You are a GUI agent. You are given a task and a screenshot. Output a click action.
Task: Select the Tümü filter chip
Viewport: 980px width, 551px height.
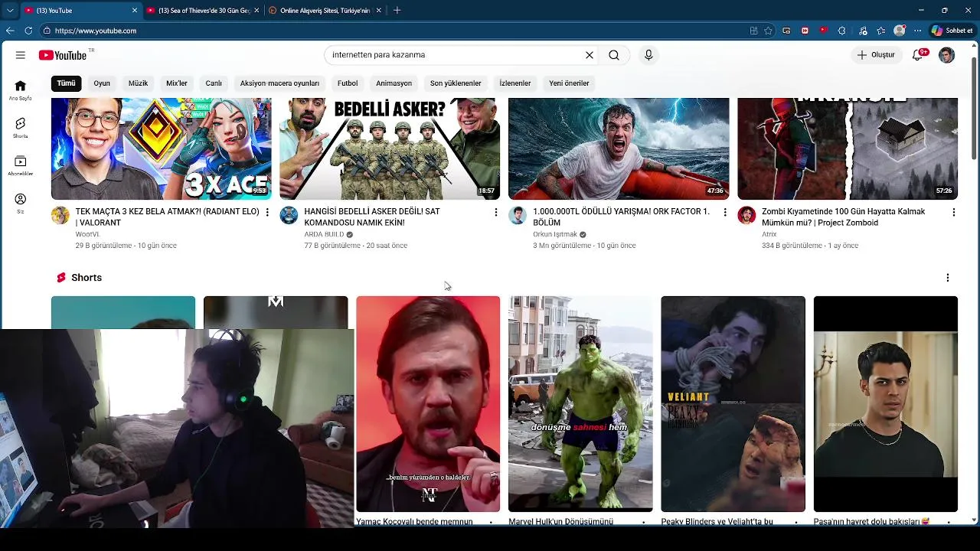tap(67, 83)
